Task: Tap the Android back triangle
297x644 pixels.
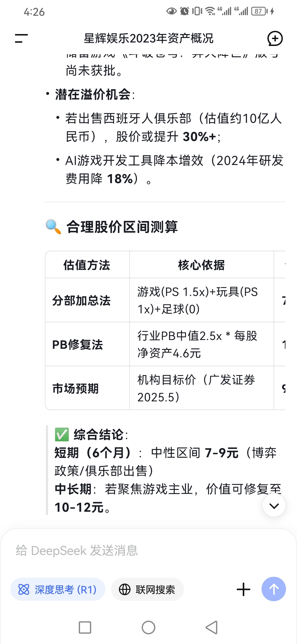Action: click(x=212, y=627)
